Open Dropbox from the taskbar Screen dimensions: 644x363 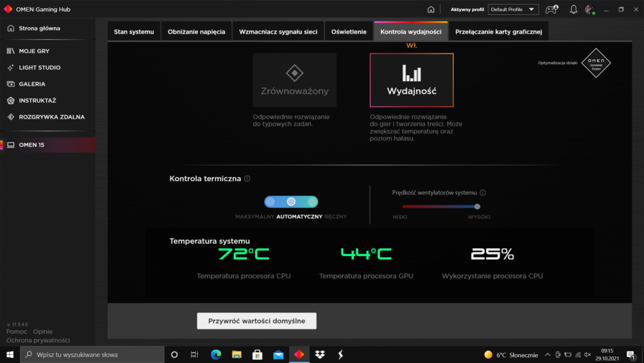tap(320, 355)
